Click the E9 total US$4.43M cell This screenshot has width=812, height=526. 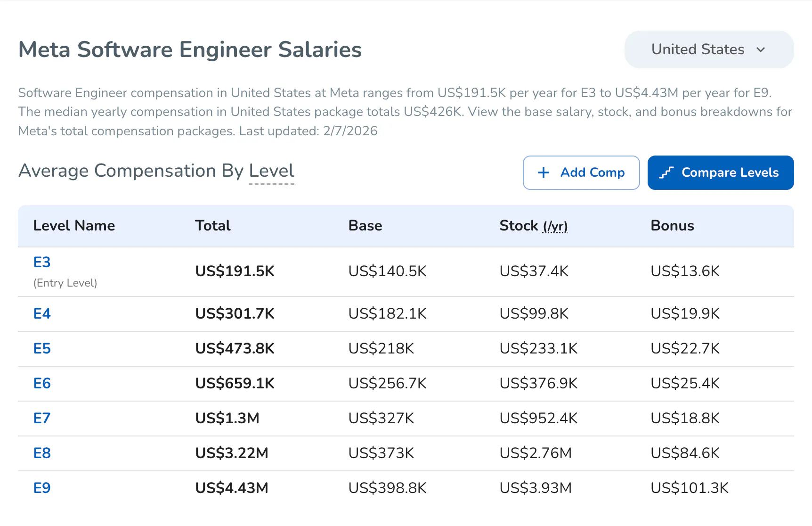[232, 488]
